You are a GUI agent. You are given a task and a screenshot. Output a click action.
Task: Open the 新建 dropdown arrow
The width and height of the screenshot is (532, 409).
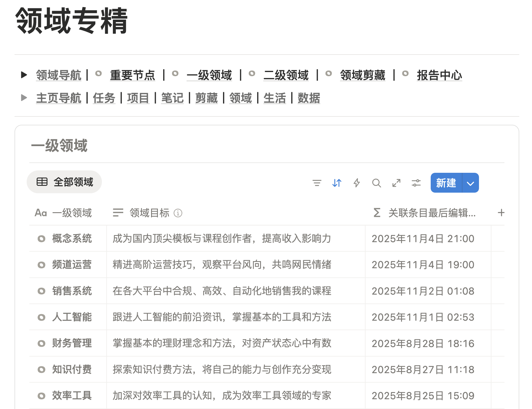click(x=470, y=183)
